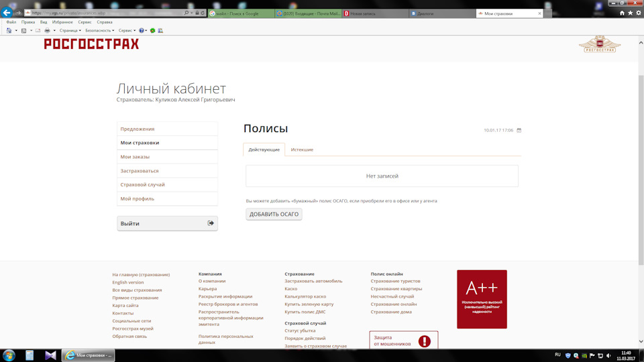Viewport: 644px width, 362px height.
Task: Click the NVIDIA tray icon
Action: click(x=584, y=355)
